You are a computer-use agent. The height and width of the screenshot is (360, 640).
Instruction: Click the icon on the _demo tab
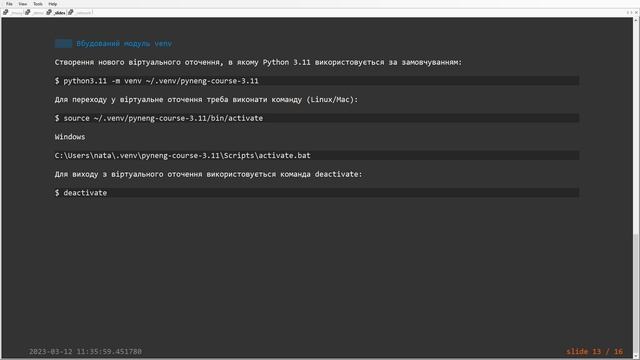[x=28, y=12]
